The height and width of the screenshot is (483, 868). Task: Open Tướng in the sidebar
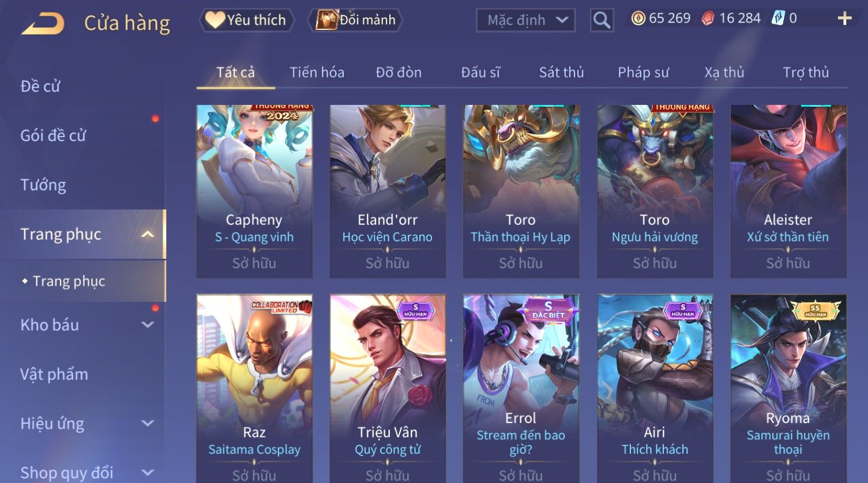point(43,185)
